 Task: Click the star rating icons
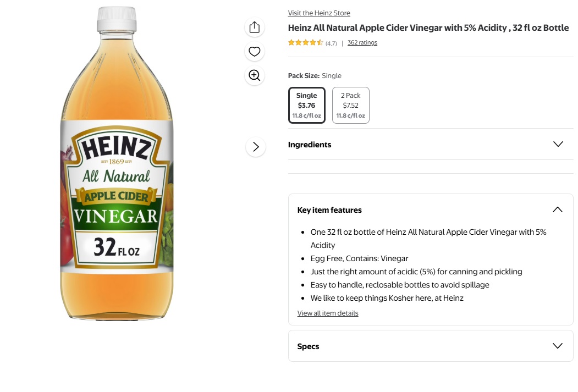coord(305,43)
